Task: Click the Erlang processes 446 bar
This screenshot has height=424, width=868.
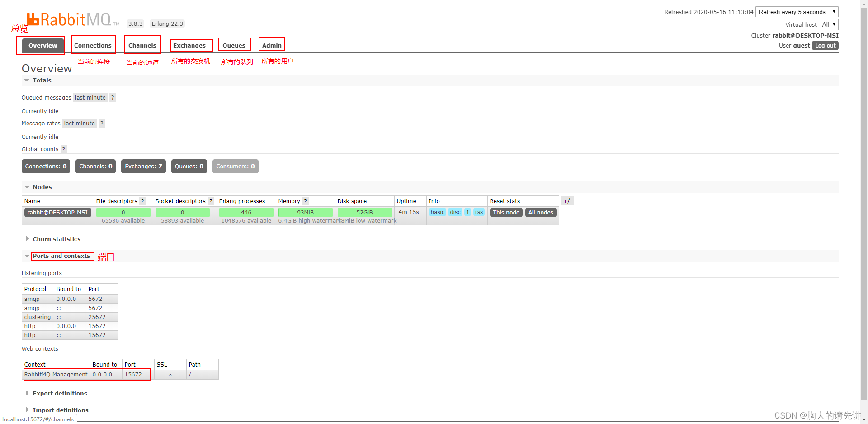Action: click(x=246, y=212)
